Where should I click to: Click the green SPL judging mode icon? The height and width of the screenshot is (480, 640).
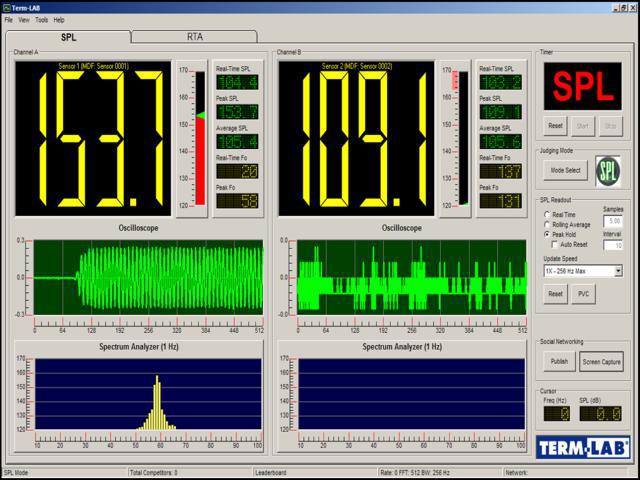(x=607, y=170)
